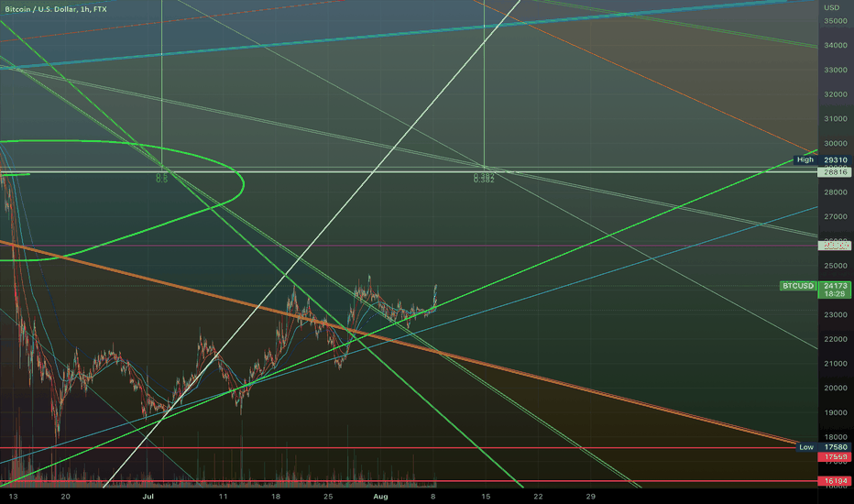This screenshot has height=504, width=854.
Task: Select the 23000 price axis label
Action: coord(835,315)
